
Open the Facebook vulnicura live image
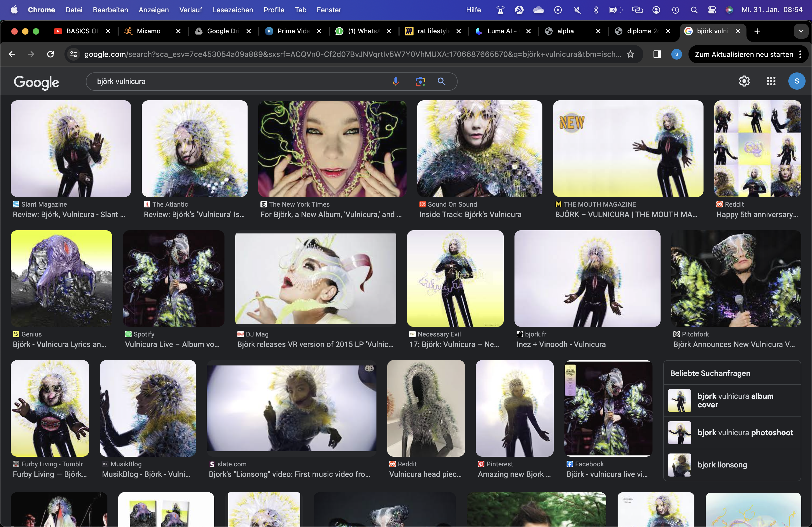point(608,408)
